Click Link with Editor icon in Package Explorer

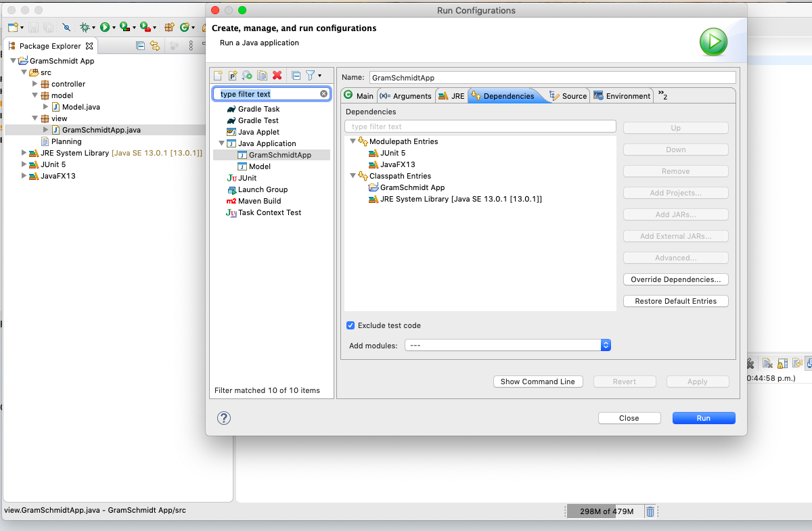coord(155,46)
